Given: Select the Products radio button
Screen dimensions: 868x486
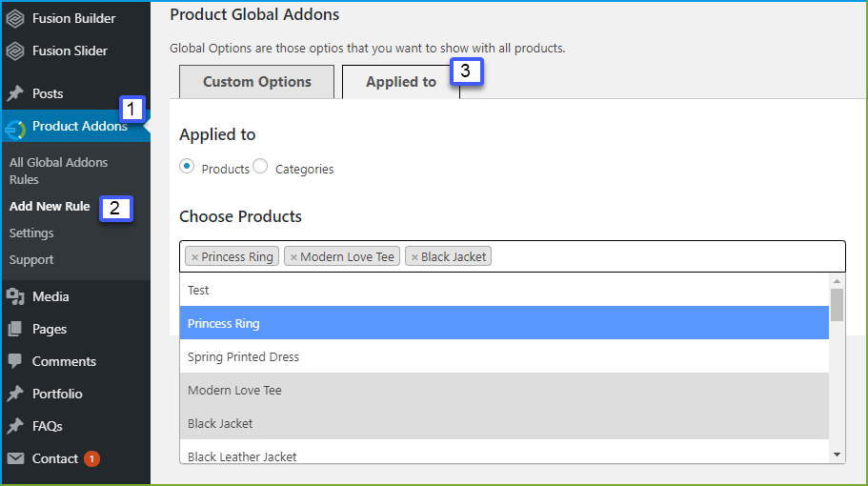Looking at the screenshot, I should point(187,166).
